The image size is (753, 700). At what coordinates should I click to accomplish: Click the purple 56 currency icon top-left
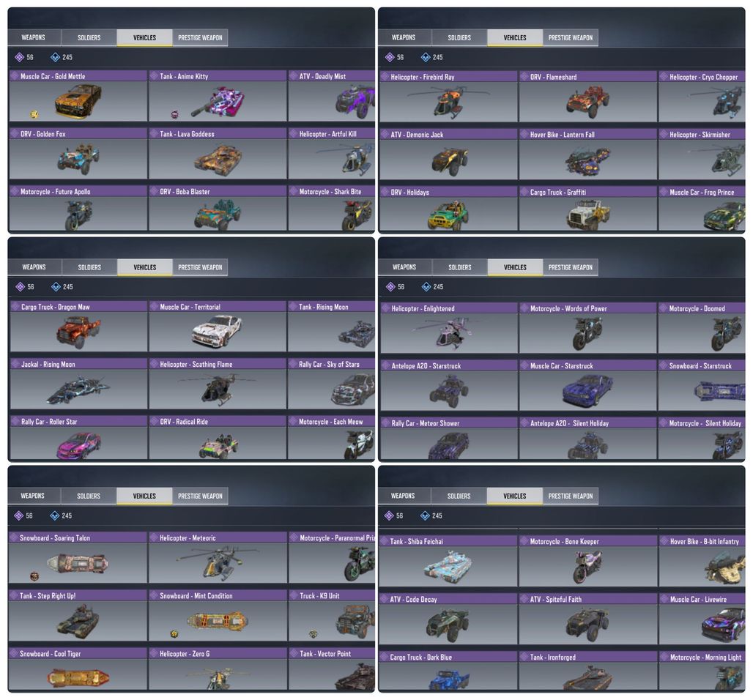click(x=19, y=57)
